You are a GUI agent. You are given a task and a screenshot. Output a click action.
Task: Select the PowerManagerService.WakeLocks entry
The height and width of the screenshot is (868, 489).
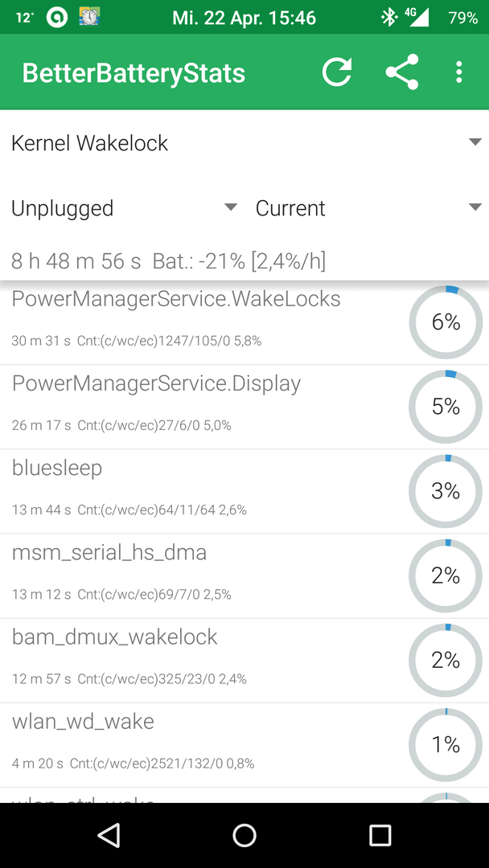244,322
